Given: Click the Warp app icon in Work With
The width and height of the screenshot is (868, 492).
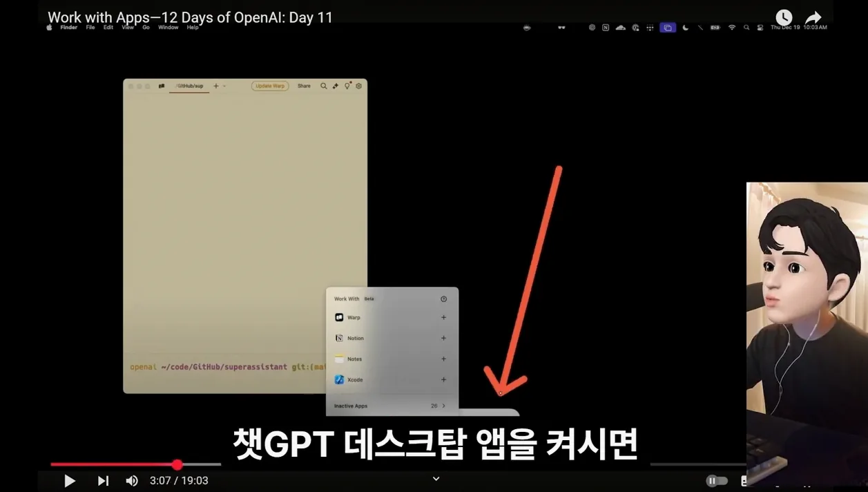Looking at the screenshot, I should point(339,318).
